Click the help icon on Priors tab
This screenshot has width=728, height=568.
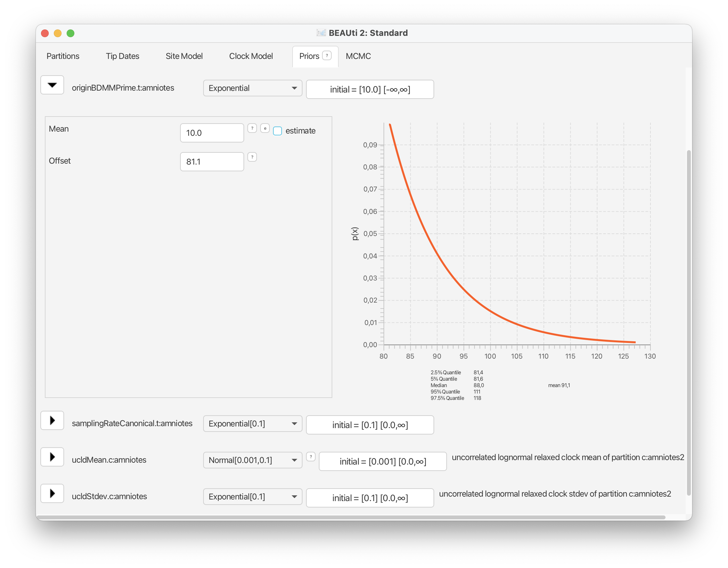point(327,56)
